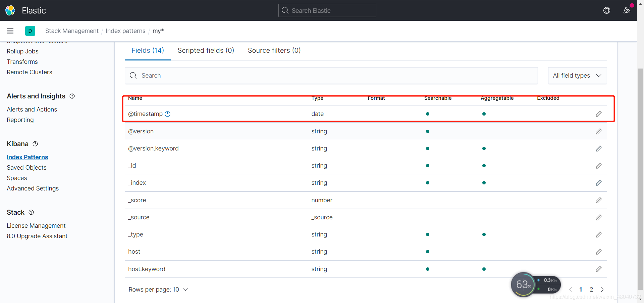Click the @timestamp primary time field clock icon
The width and height of the screenshot is (644, 303).
(168, 114)
